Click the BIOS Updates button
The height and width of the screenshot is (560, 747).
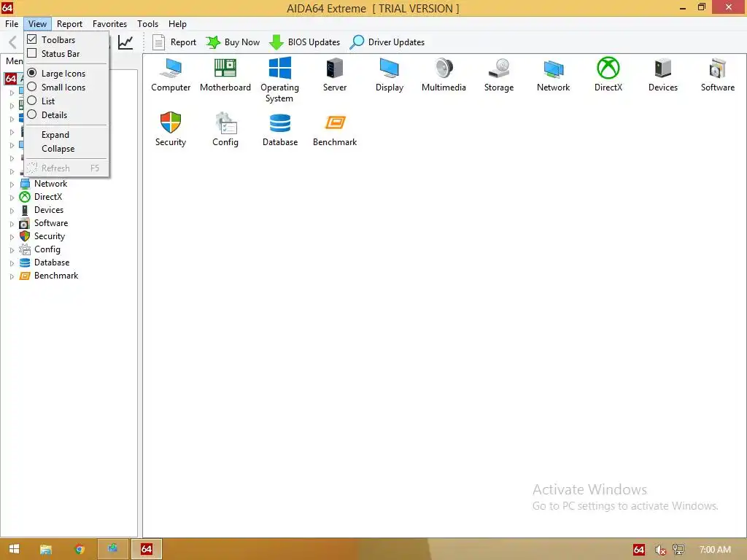click(305, 42)
